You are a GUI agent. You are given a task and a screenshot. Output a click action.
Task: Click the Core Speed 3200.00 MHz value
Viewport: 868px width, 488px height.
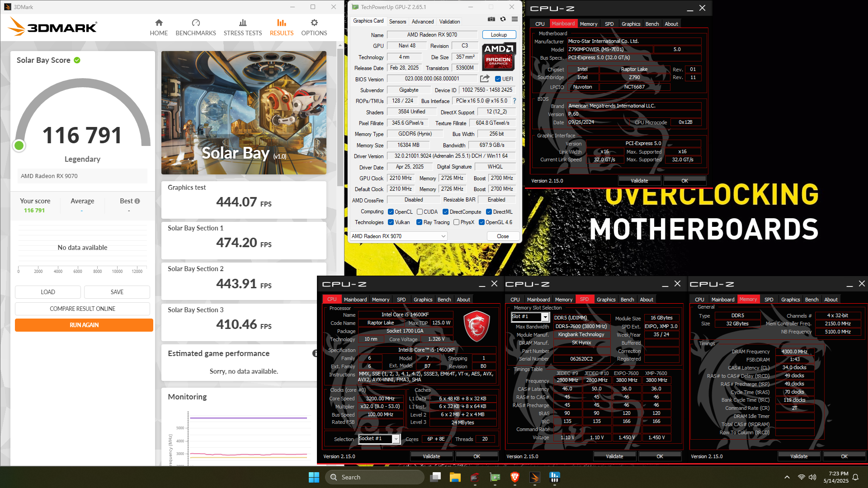point(380,399)
